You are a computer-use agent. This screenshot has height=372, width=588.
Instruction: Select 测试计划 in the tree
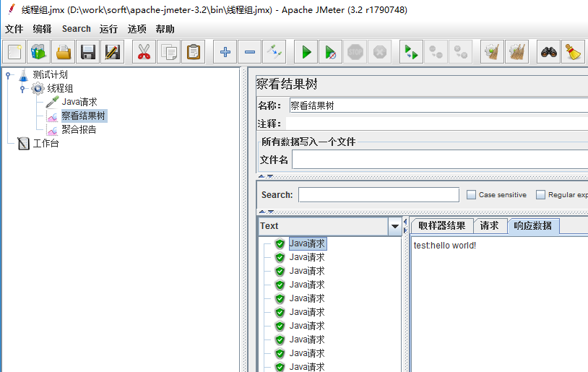(50, 74)
